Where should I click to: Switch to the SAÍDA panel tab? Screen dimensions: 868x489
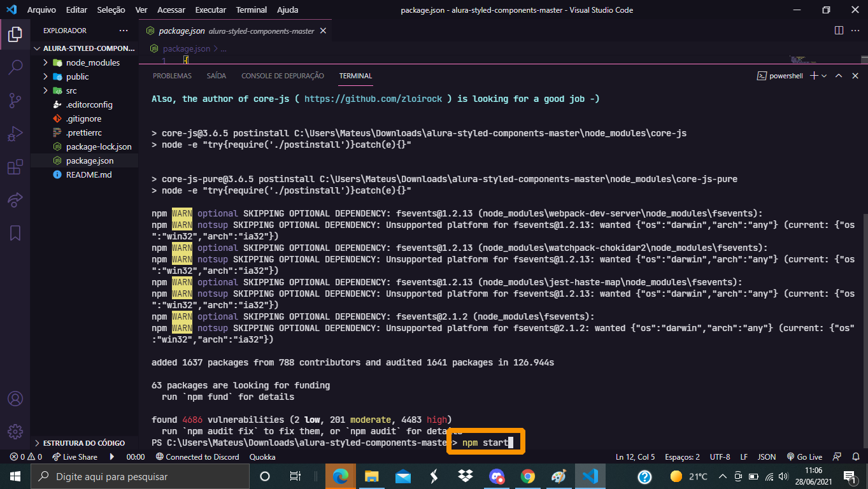[x=217, y=76]
